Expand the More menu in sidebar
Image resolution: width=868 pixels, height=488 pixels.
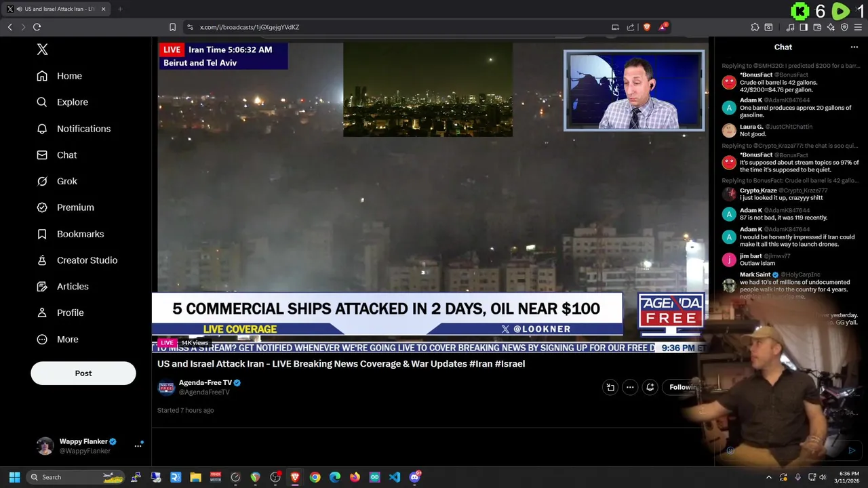(58, 340)
